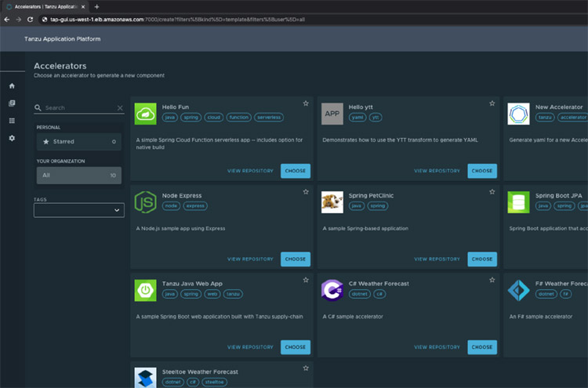Click the Search input field
The width and height of the screenshot is (588, 388).
click(x=79, y=108)
